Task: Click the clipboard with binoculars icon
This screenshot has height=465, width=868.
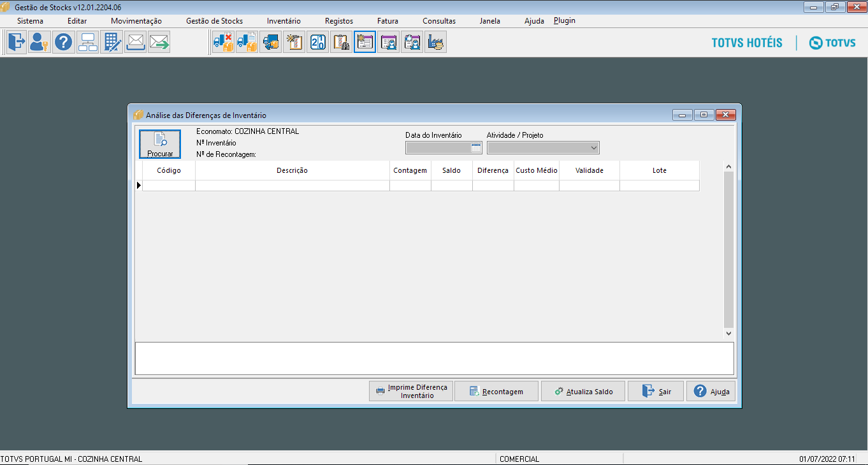Action: coord(341,42)
